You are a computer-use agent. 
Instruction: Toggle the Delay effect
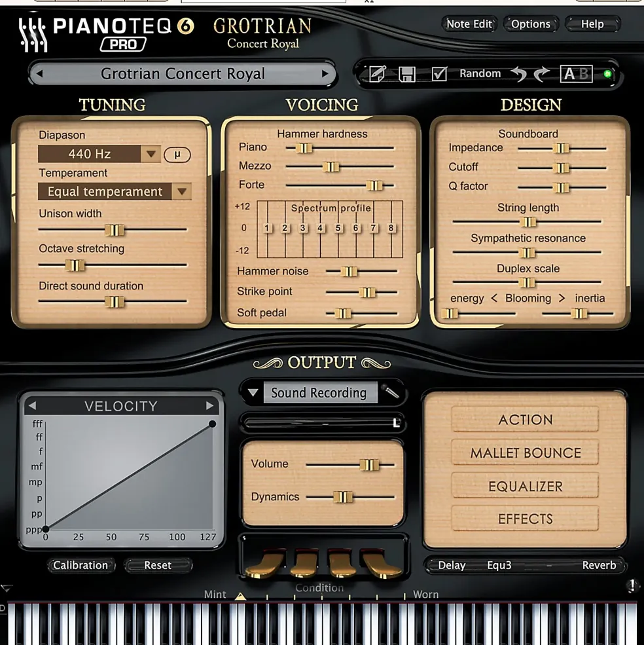point(452,565)
